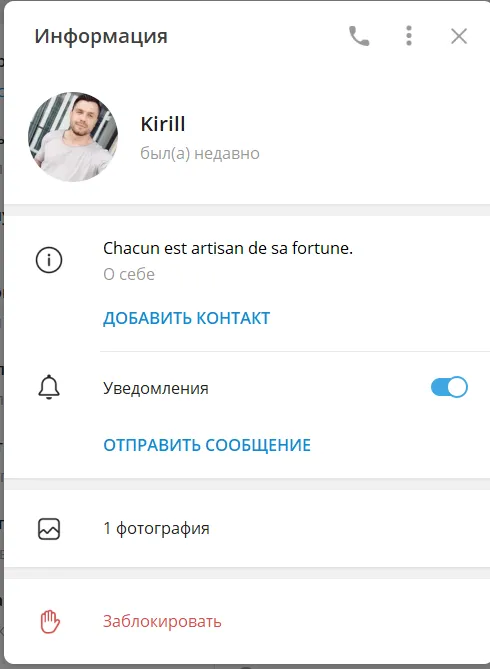This screenshot has width=490, height=669.
Task: Click the dimmed background left of the panel
Action: 2,334
